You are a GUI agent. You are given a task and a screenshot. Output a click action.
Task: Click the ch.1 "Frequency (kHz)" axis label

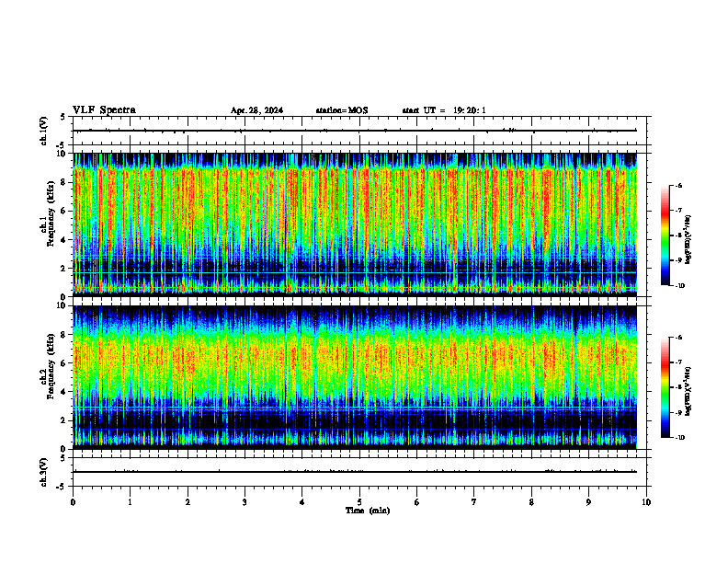(51, 213)
